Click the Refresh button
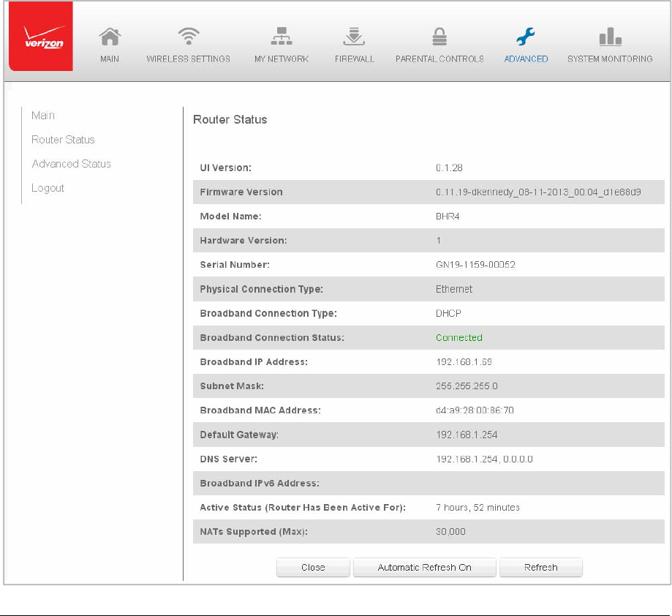 click(541, 568)
